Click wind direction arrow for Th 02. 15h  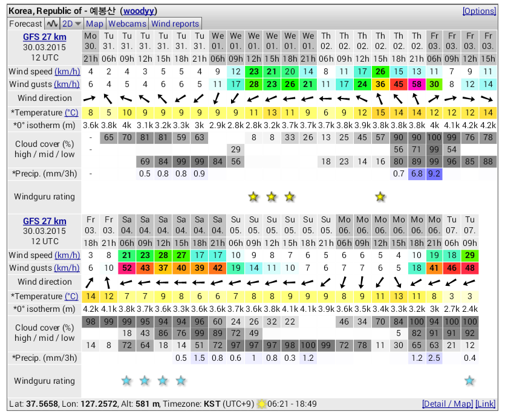(x=380, y=99)
